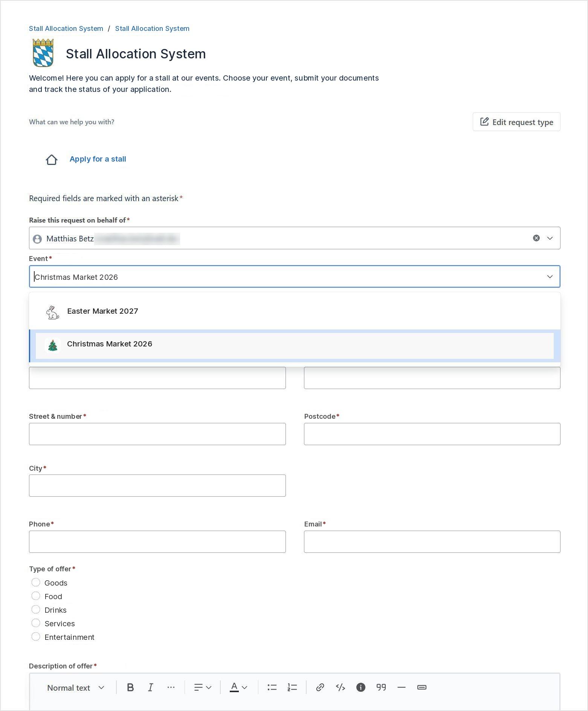This screenshot has height=711, width=588.
Task: Insert a hyperlink in description
Action: click(320, 688)
